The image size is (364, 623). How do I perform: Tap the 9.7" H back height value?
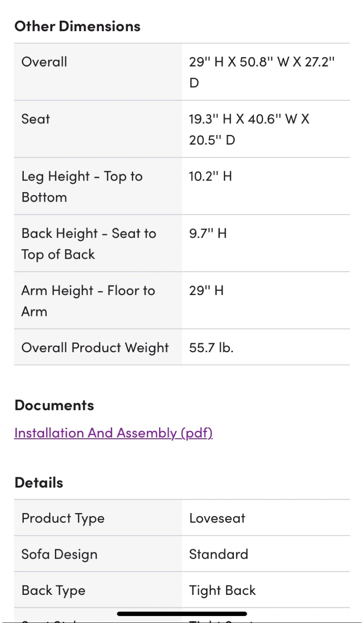click(208, 233)
